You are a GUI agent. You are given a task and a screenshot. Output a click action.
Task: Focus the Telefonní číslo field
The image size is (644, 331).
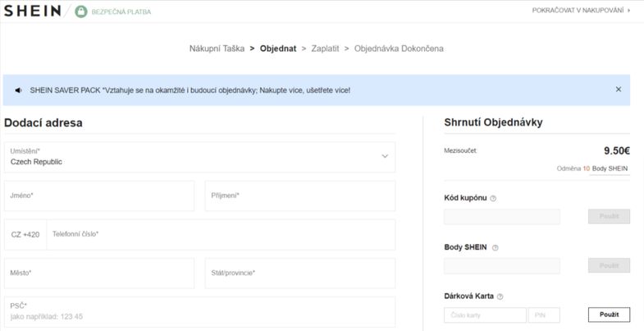pos(221,234)
